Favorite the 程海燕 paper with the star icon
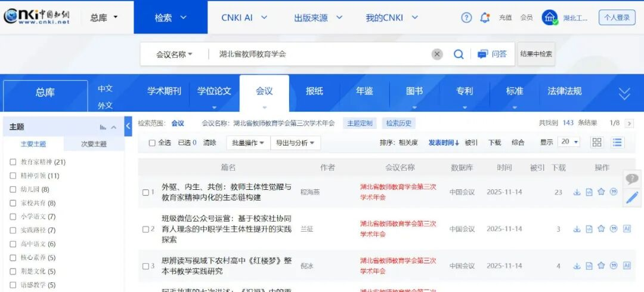The height and width of the screenshot is (292, 644). pos(601,192)
